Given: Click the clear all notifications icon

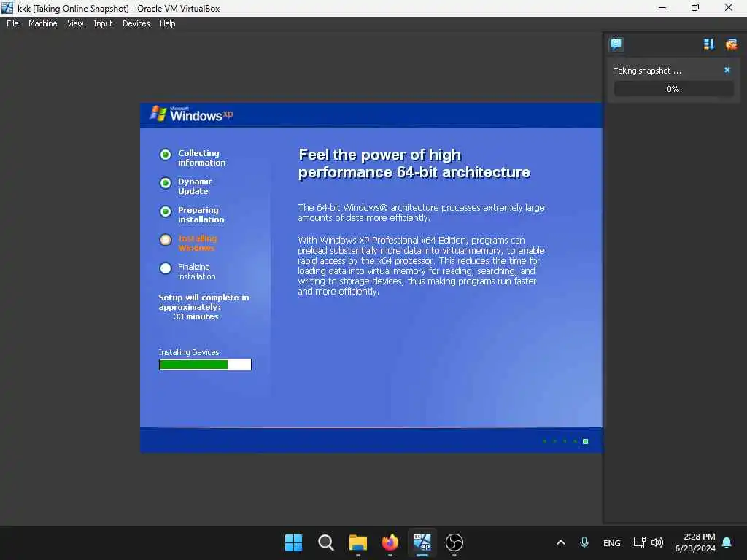Looking at the screenshot, I should click(x=731, y=44).
